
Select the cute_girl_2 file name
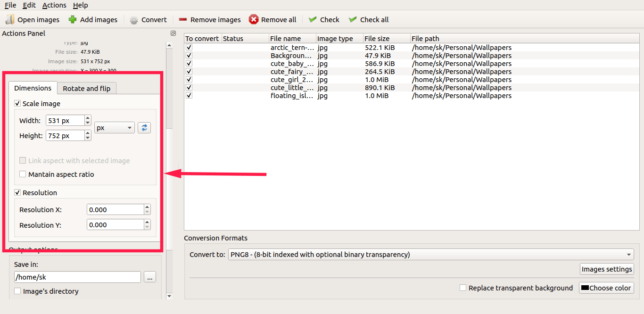pos(292,80)
